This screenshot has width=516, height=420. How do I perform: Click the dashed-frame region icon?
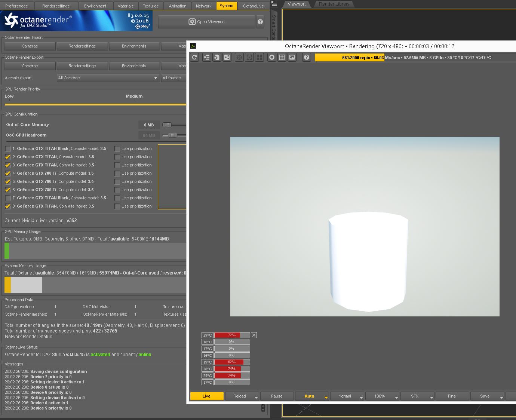pos(249,57)
